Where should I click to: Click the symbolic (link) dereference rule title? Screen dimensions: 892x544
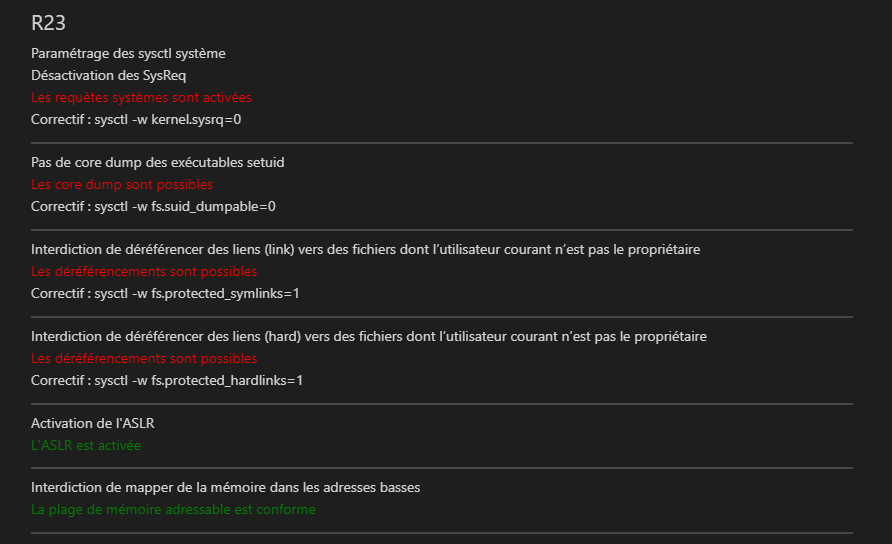[365, 249]
